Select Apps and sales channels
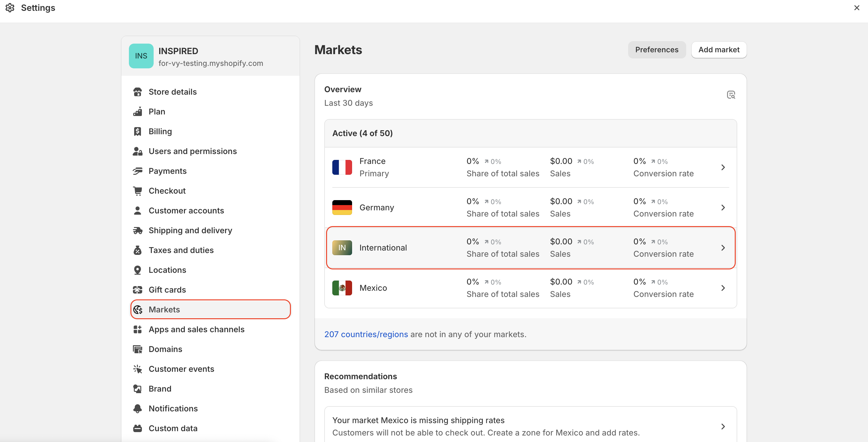Image resolution: width=868 pixels, height=442 pixels. tap(197, 329)
